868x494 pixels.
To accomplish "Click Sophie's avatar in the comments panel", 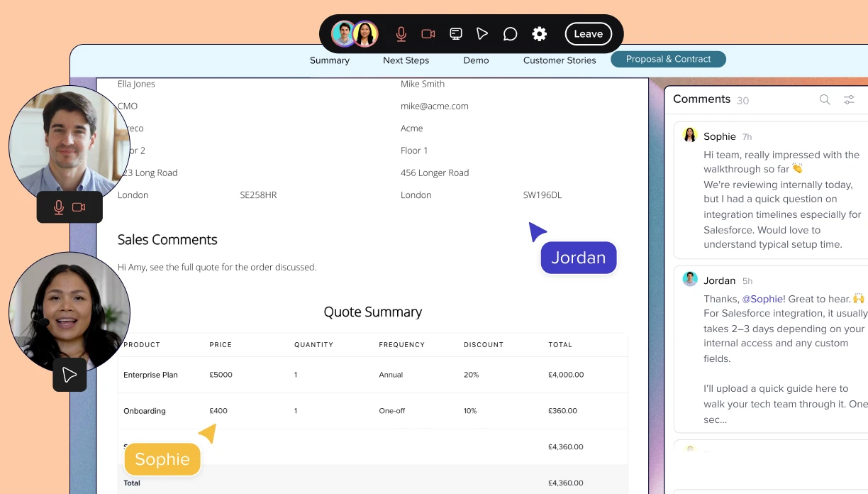I will click(x=690, y=135).
